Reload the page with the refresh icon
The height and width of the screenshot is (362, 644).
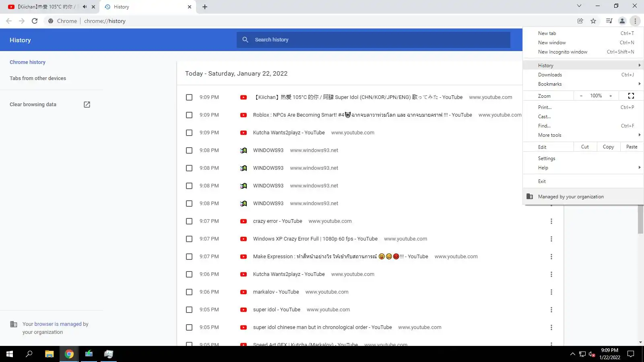[35, 21]
